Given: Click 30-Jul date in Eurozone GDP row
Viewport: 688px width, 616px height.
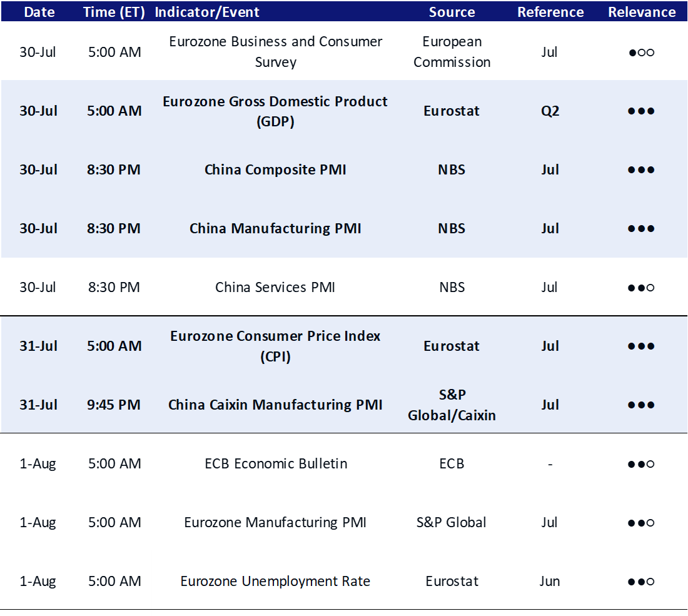Looking at the screenshot, I should coord(39,111).
